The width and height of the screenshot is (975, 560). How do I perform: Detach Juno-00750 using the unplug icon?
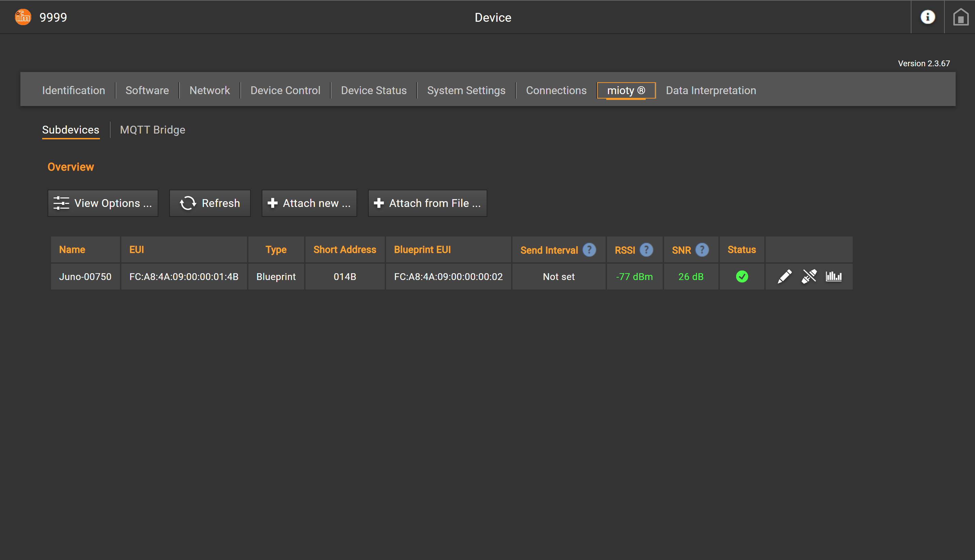(809, 277)
